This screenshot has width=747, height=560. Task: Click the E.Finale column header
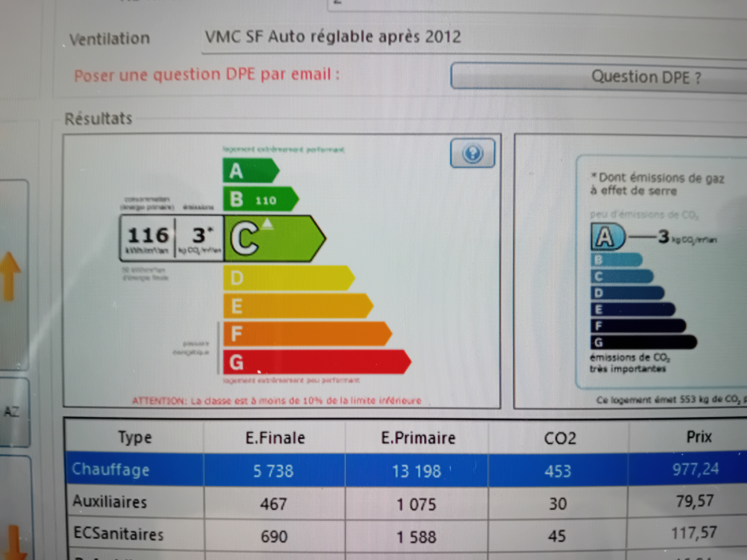coord(275,437)
